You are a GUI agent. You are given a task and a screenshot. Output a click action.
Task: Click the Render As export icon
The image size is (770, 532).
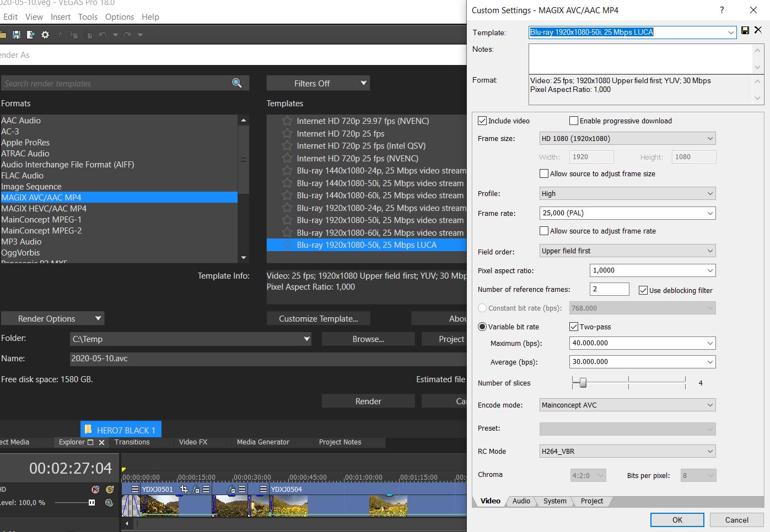(31, 35)
